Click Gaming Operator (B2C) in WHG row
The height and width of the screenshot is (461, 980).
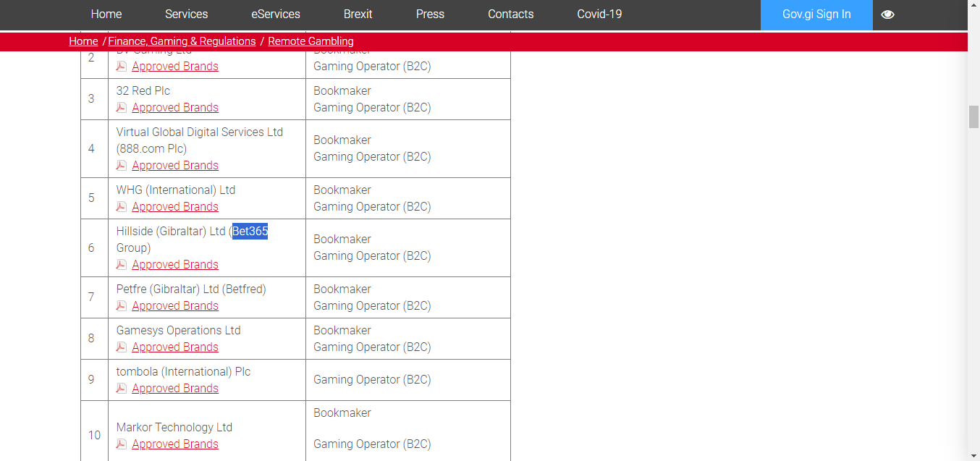pyautogui.click(x=372, y=206)
